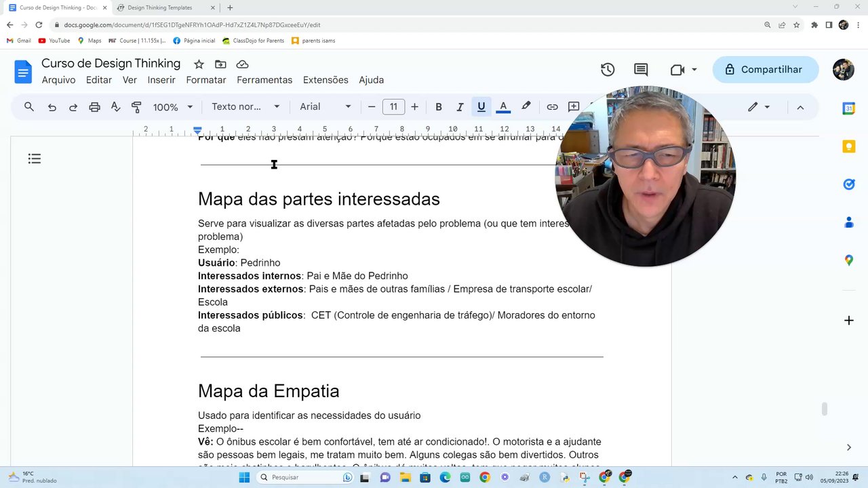Open the Ver menu

click(130, 80)
